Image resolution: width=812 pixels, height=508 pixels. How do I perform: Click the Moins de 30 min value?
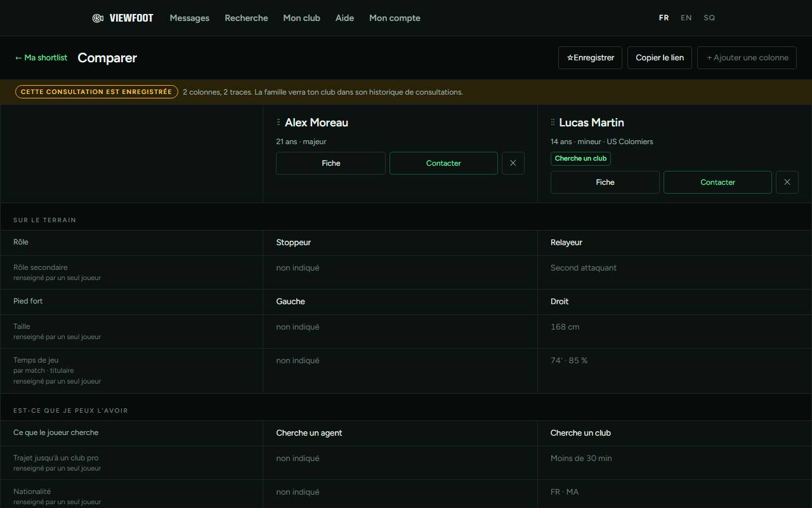[x=581, y=458]
